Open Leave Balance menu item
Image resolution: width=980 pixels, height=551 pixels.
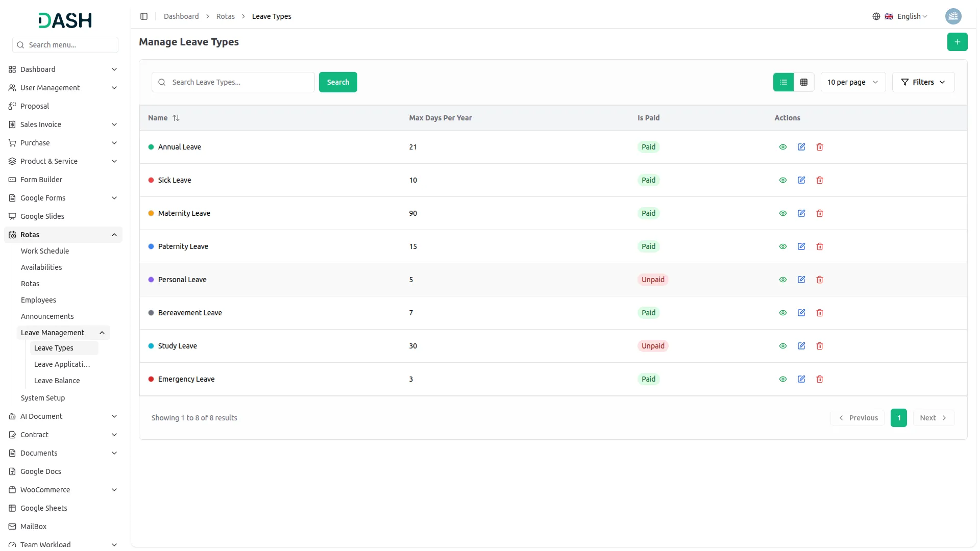(57, 381)
